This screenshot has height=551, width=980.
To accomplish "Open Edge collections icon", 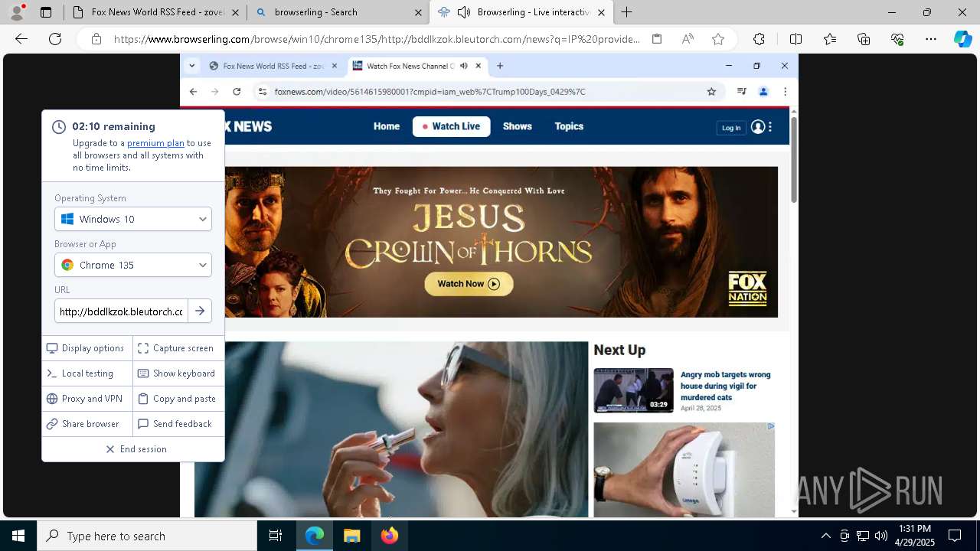I will click(864, 39).
